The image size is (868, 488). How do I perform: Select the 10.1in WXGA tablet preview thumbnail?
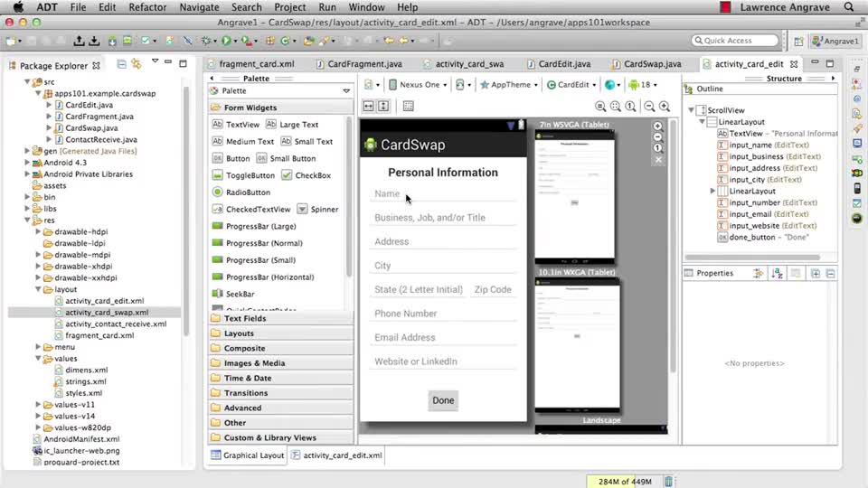578,344
